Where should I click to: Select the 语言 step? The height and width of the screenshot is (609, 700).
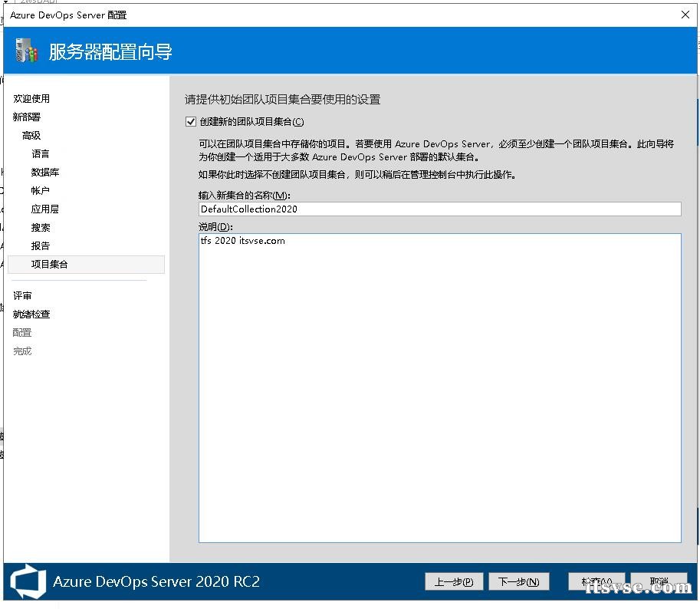click(40, 154)
